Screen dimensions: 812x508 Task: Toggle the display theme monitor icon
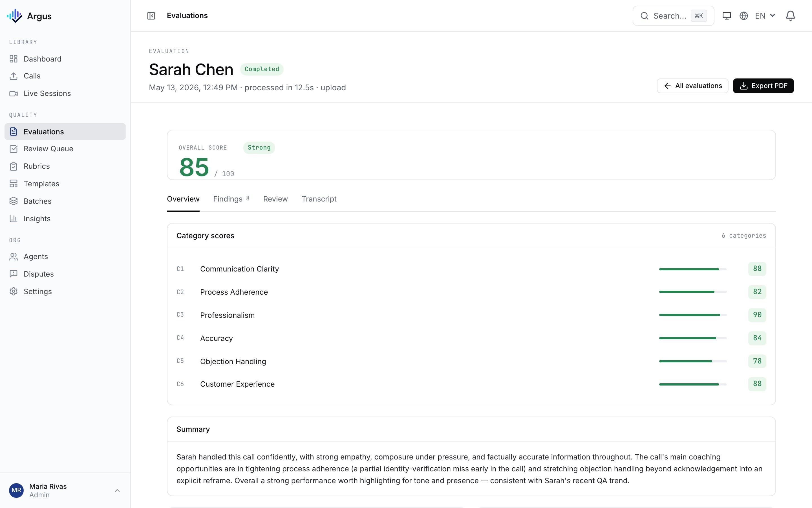click(727, 16)
